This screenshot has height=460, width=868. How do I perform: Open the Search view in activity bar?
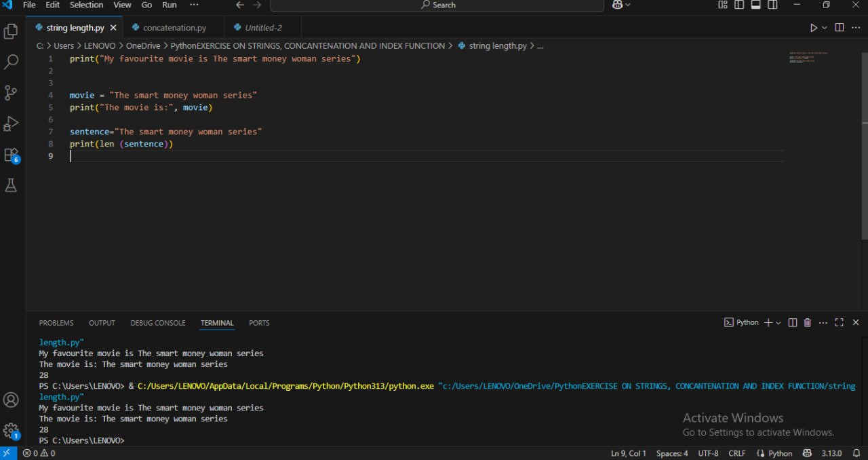click(x=11, y=62)
